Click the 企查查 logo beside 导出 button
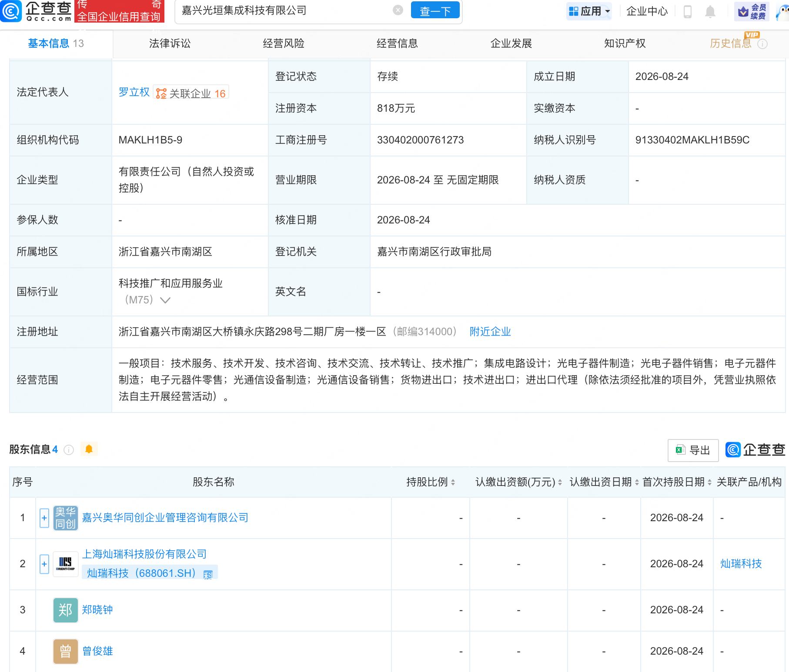789x672 pixels. 756,450
